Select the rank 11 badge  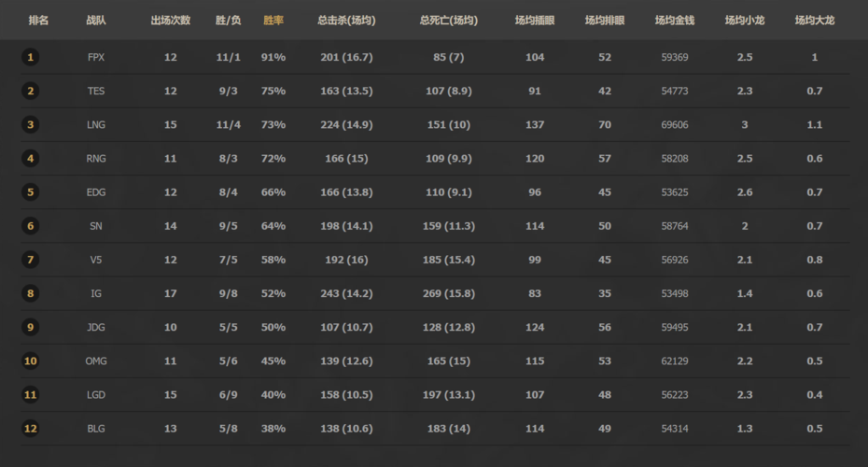pyautogui.click(x=31, y=395)
